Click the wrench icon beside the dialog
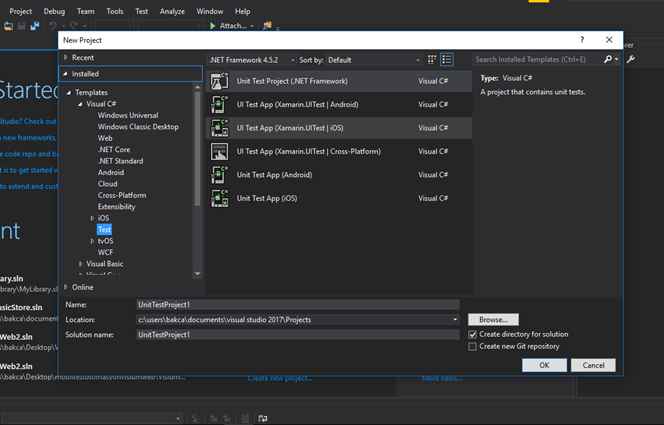This screenshot has width=664, height=425. (x=631, y=59)
